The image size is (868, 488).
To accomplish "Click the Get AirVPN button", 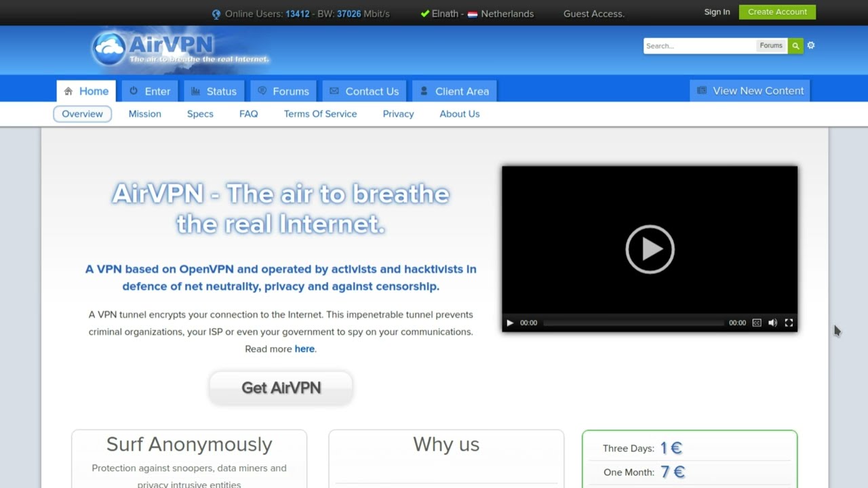I will 281,388.
